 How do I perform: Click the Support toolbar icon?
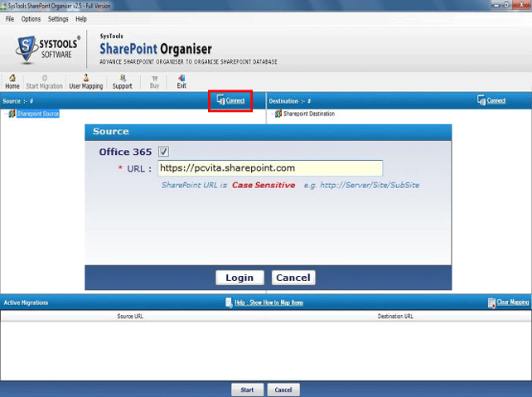[122, 82]
